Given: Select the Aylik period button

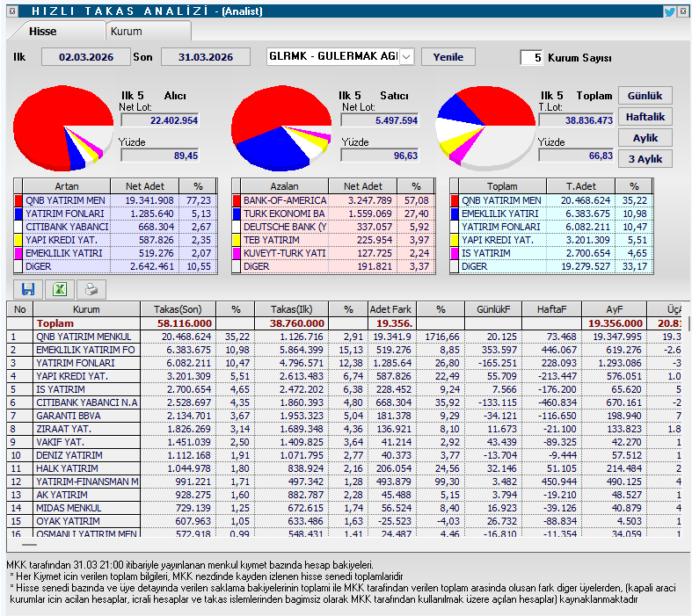Looking at the screenshot, I should pos(645,138).
